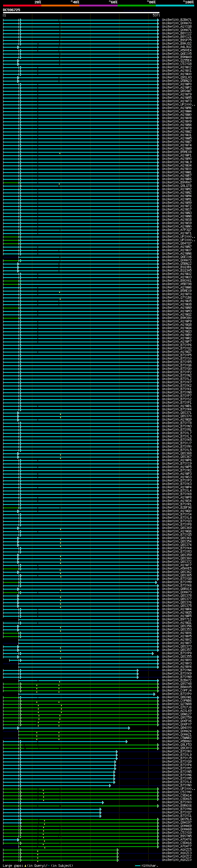The height and width of the screenshot is (868, 197).
Task: Select hit label UniRef100_C5IYG8
Action: pos(177,64)
